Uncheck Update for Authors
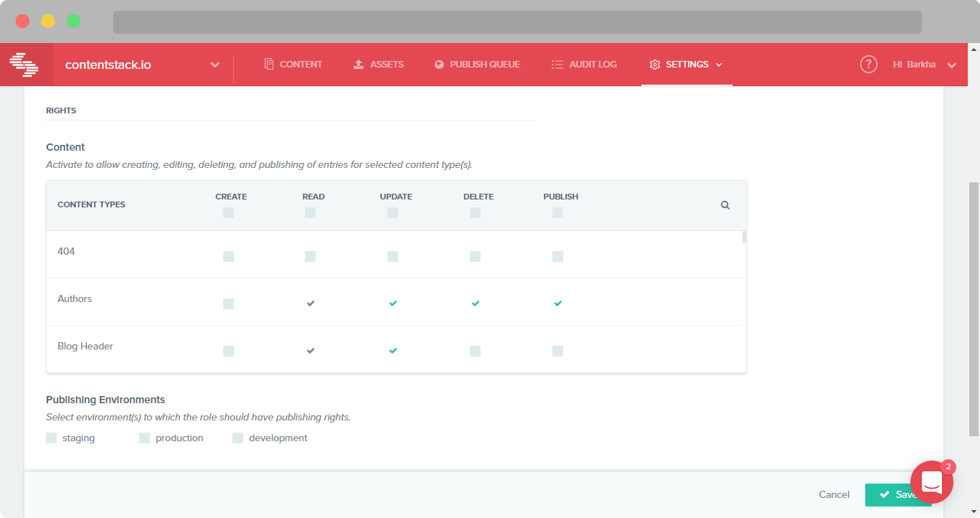Viewport: 980px width, 518px height. tap(392, 303)
